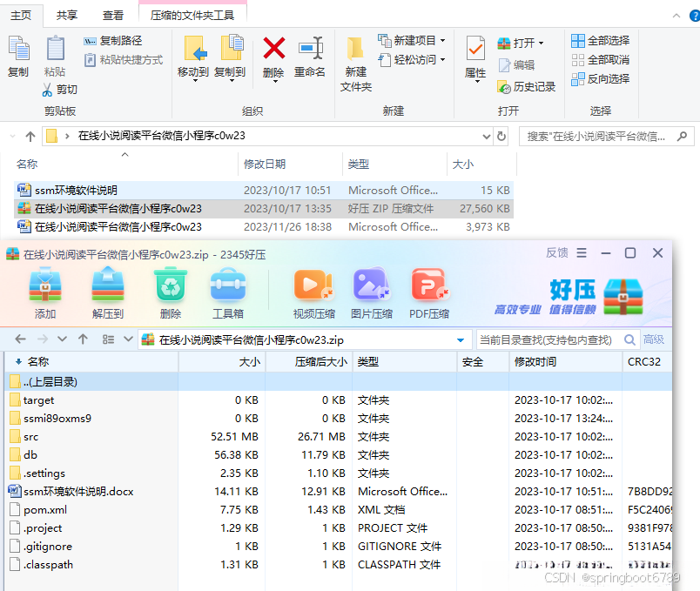
Task: Click the 视频压缩 icon
Action: click(313, 285)
